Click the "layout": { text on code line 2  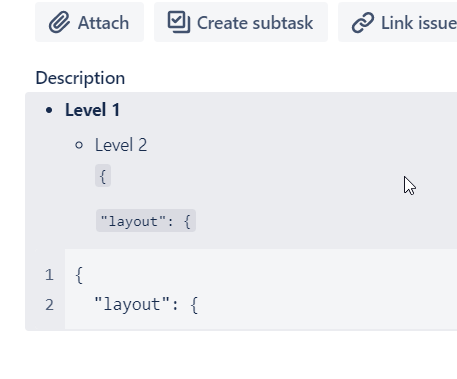146,305
